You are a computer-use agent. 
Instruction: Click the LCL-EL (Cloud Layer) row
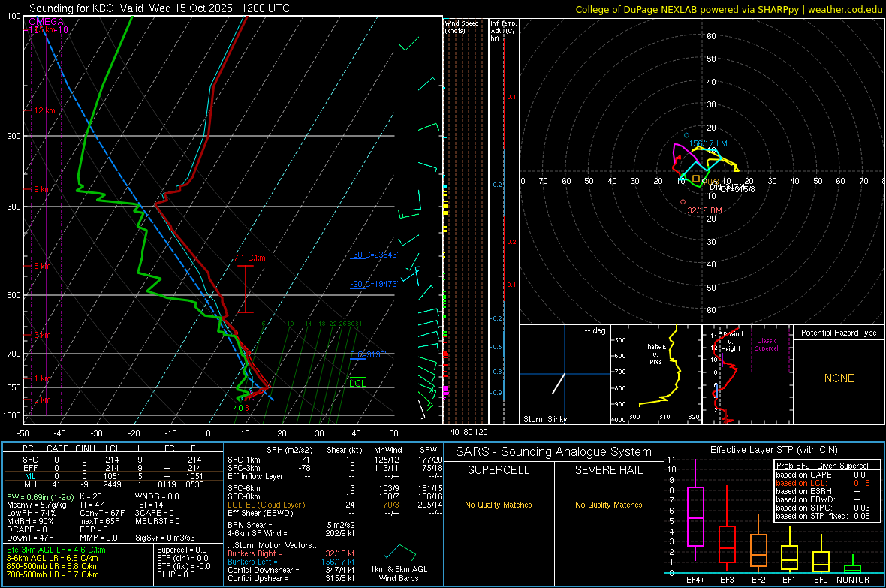(335, 505)
